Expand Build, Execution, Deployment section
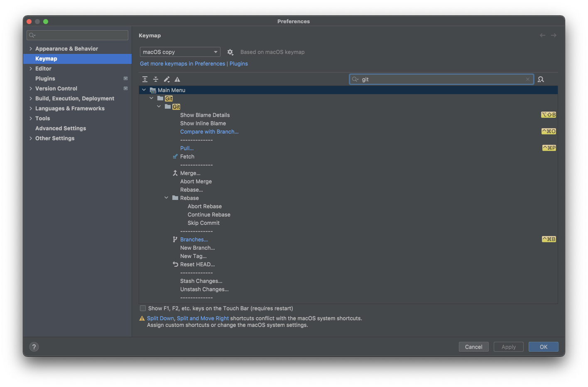588x387 pixels. [31, 98]
